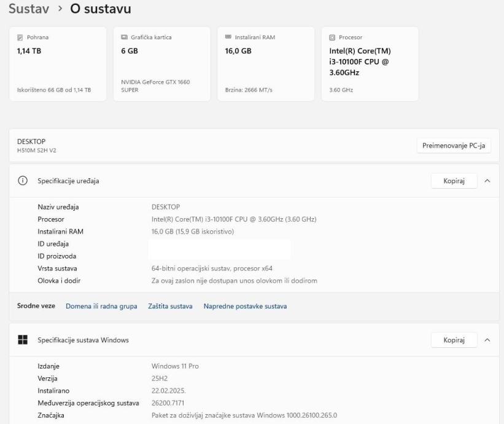Click the info icon beside Specifikacije uređaja
The width and height of the screenshot is (504, 424).
click(23, 181)
